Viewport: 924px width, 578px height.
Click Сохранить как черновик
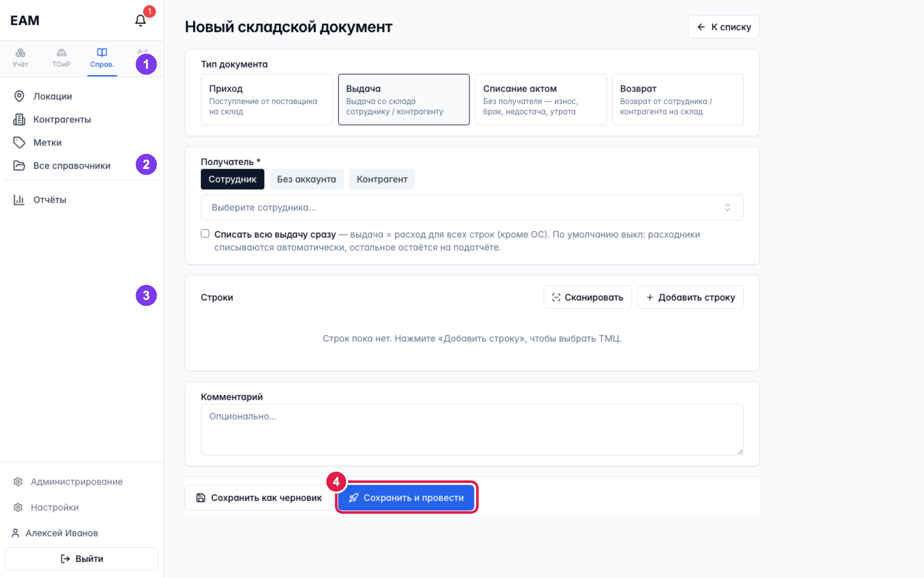pos(259,498)
